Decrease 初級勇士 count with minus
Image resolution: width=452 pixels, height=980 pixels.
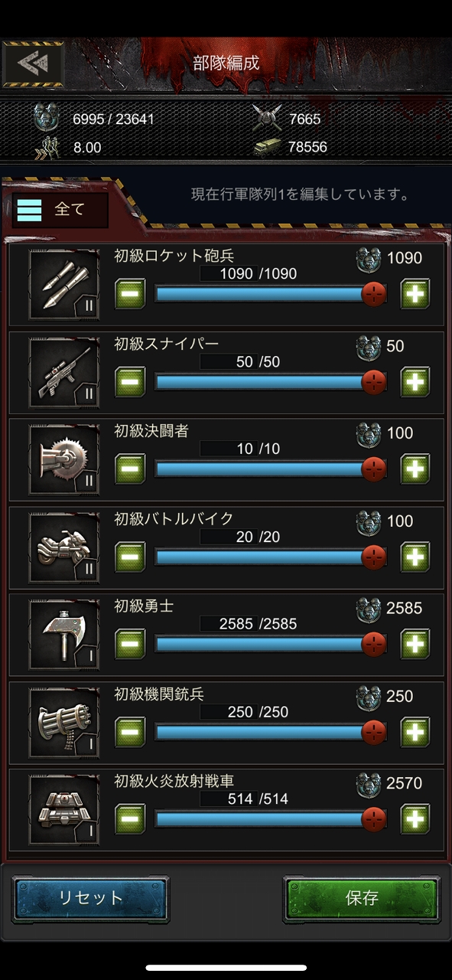coord(130,644)
